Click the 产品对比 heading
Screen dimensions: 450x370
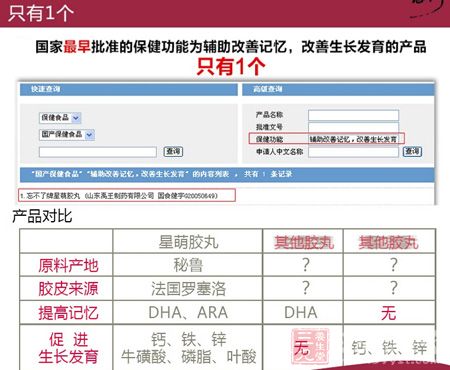click(42, 216)
